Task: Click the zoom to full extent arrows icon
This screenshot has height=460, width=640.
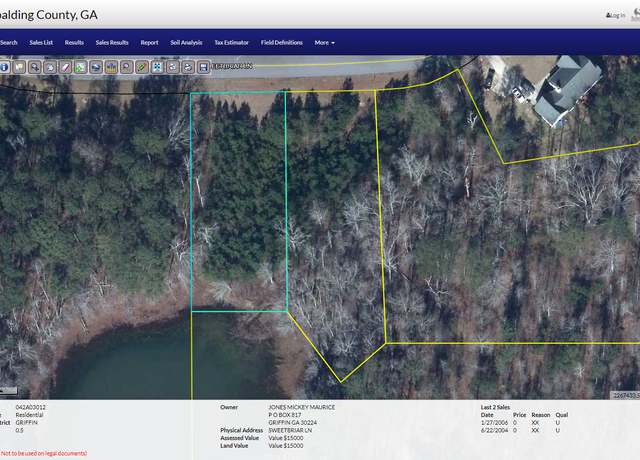Action: tap(158, 67)
